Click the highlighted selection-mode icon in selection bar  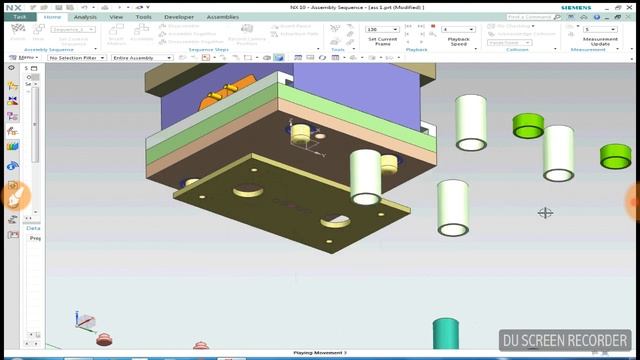click(x=206, y=58)
